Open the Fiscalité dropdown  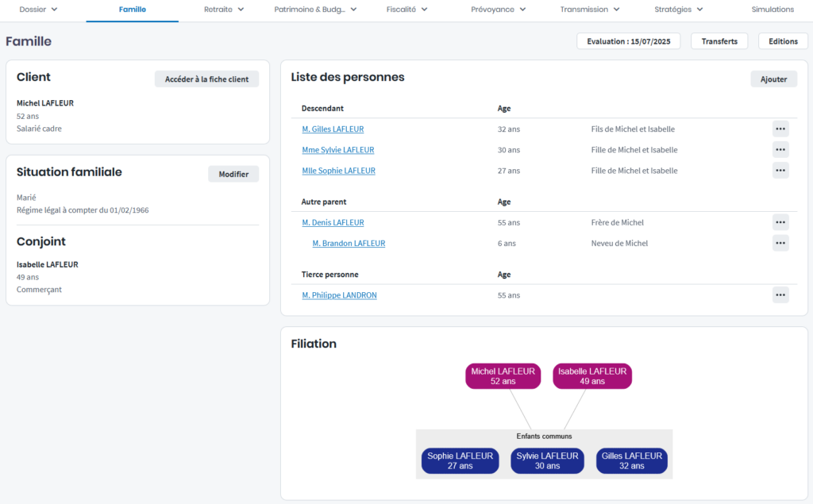pos(406,10)
